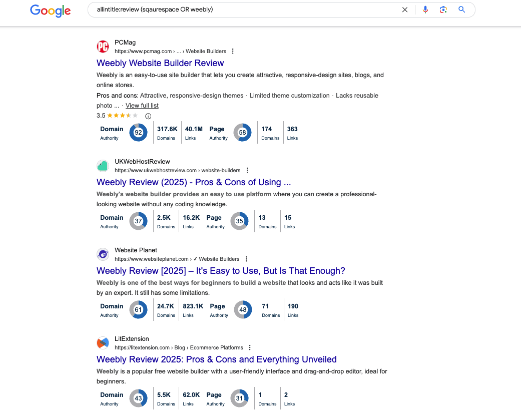
Task: Open Google Lens image search
Action: (443, 10)
